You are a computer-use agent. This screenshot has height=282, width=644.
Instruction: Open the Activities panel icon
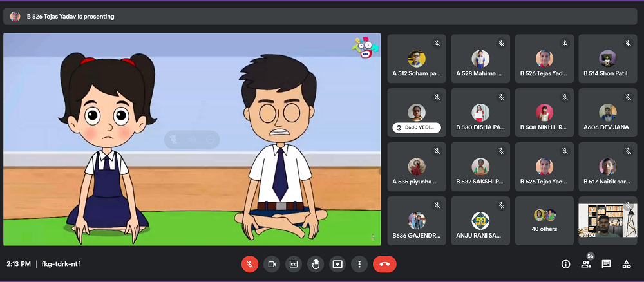626,264
